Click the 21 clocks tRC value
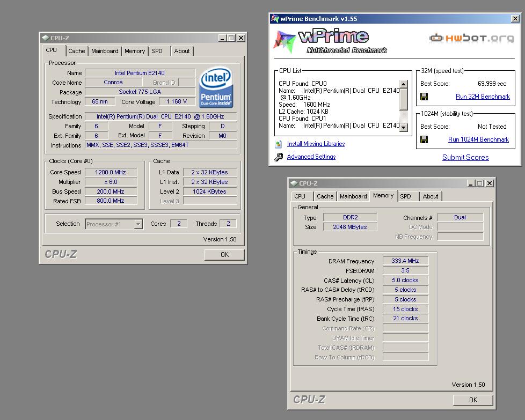The image size is (525, 420). pyautogui.click(x=405, y=318)
